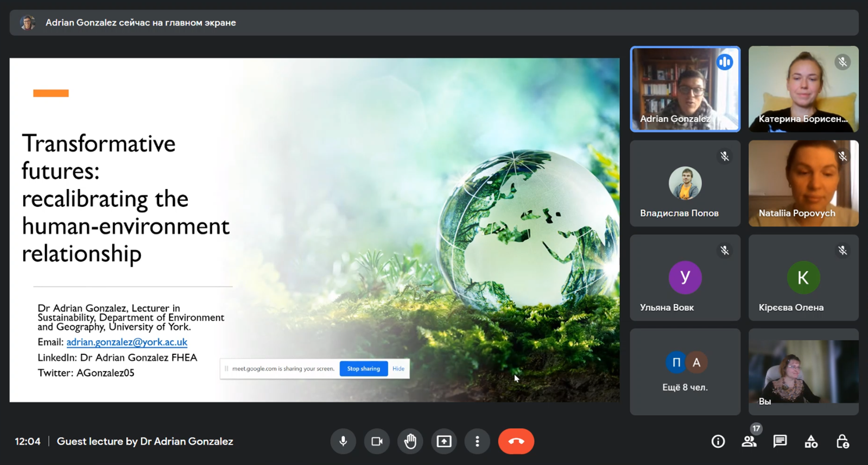Open the chat panel

click(780, 442)
